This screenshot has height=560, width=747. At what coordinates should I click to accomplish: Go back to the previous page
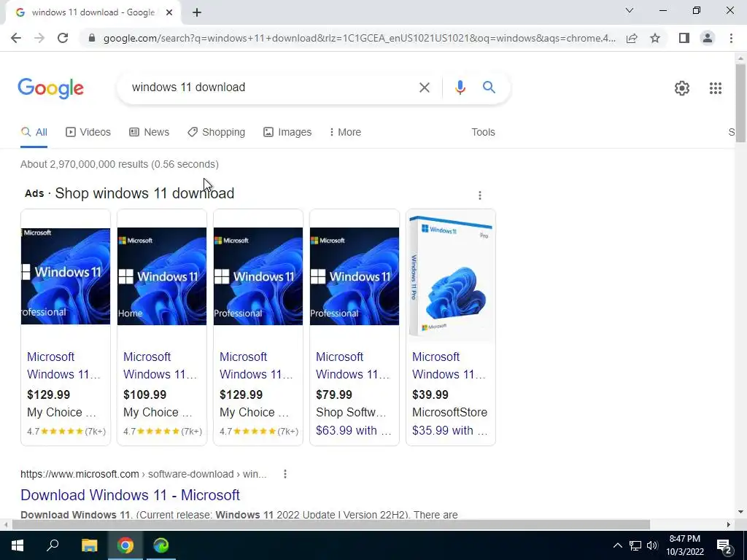pyautogui.click(x=16, y=38)
